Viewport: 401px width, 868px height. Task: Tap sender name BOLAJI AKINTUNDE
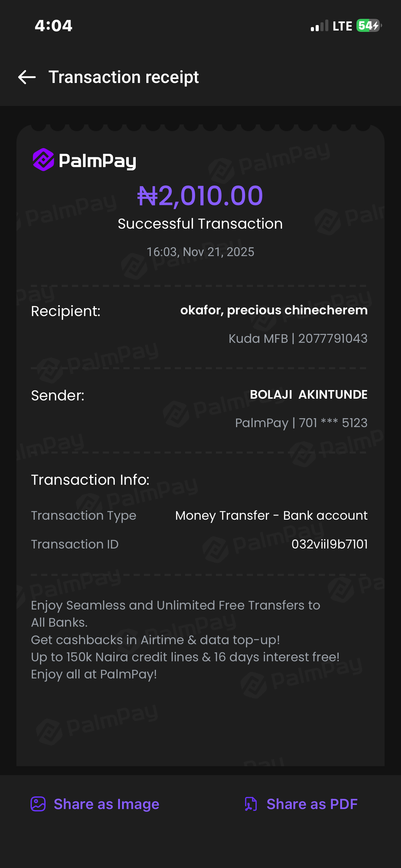pyautogui.click(x=308, y=395)
